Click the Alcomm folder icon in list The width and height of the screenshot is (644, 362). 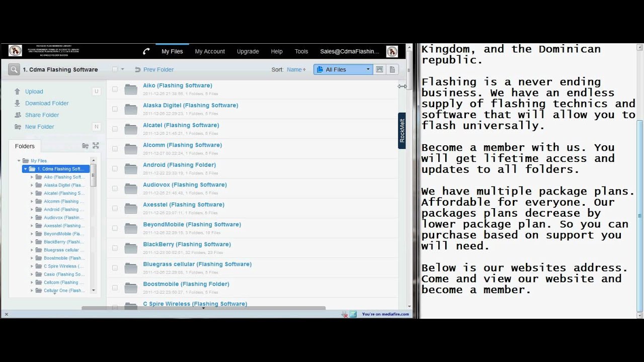(x=131, y=149)
